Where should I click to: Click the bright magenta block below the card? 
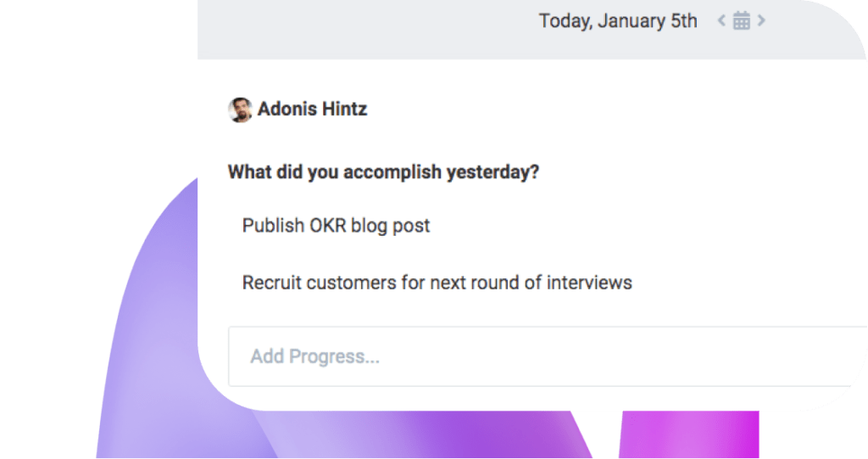pos(689,434)
